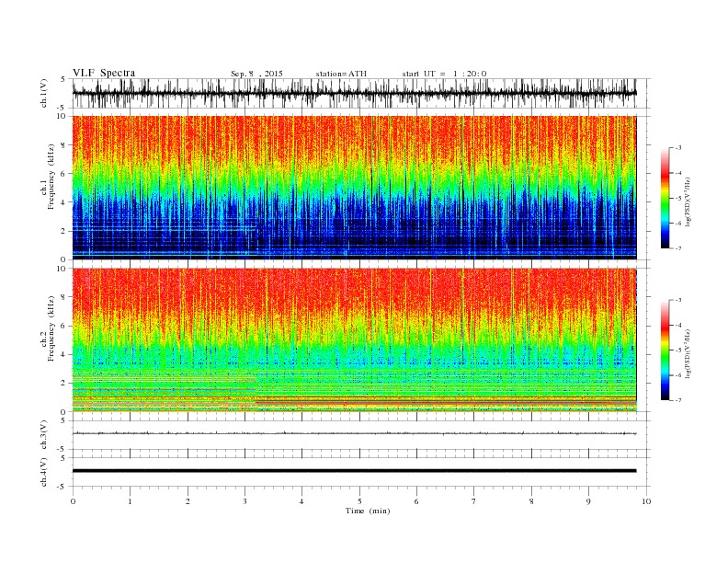Click the "ch.3(V)" axis label
The image size is (728, 563).
[44, 435]
